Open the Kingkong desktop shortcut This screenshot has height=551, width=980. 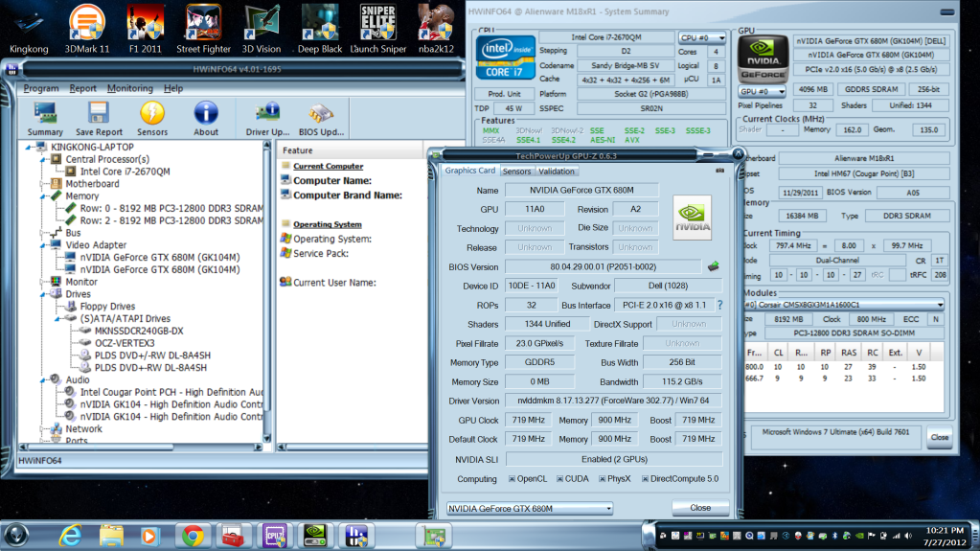coord(29,30)
